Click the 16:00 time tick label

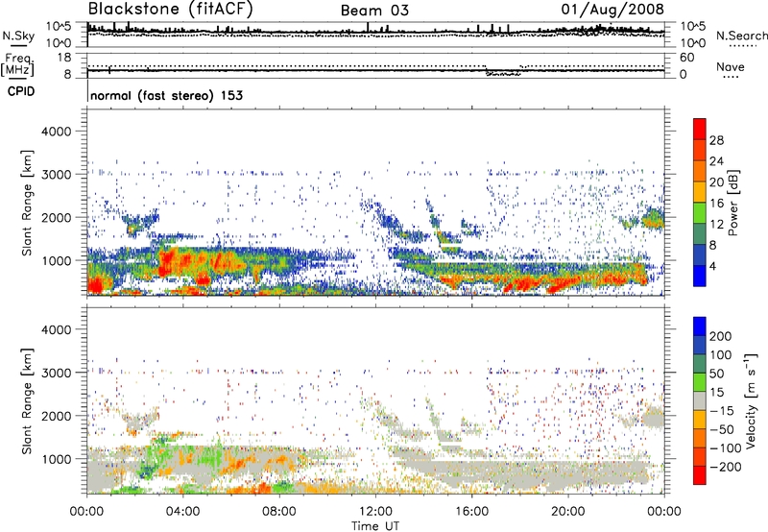[x=471, y=512]
